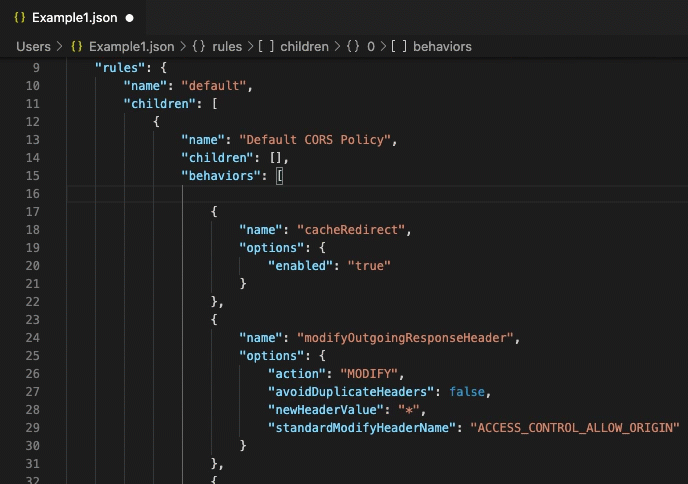
Task: Click the highlighted bracket after "behaviors"
Action: [x=280, y=176]
